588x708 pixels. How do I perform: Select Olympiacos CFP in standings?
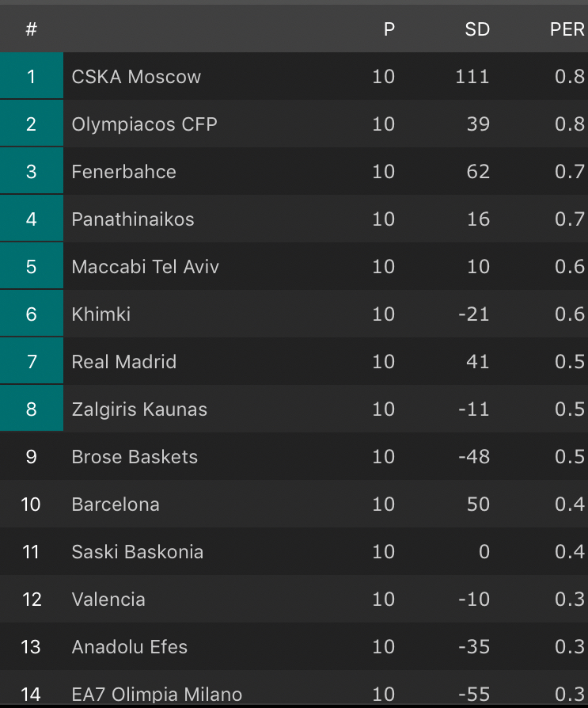pyautogui.click(x=144, y=124)
